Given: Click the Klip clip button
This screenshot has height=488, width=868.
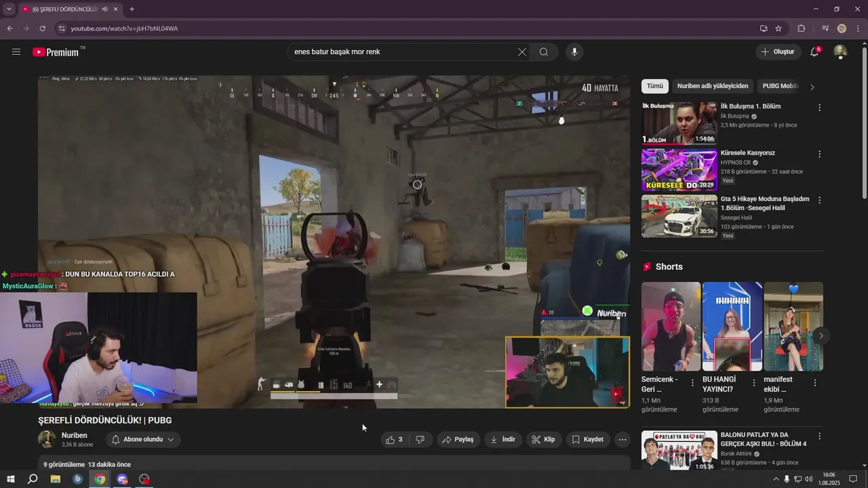Looking at the screenshot, I should coord(543,439).
